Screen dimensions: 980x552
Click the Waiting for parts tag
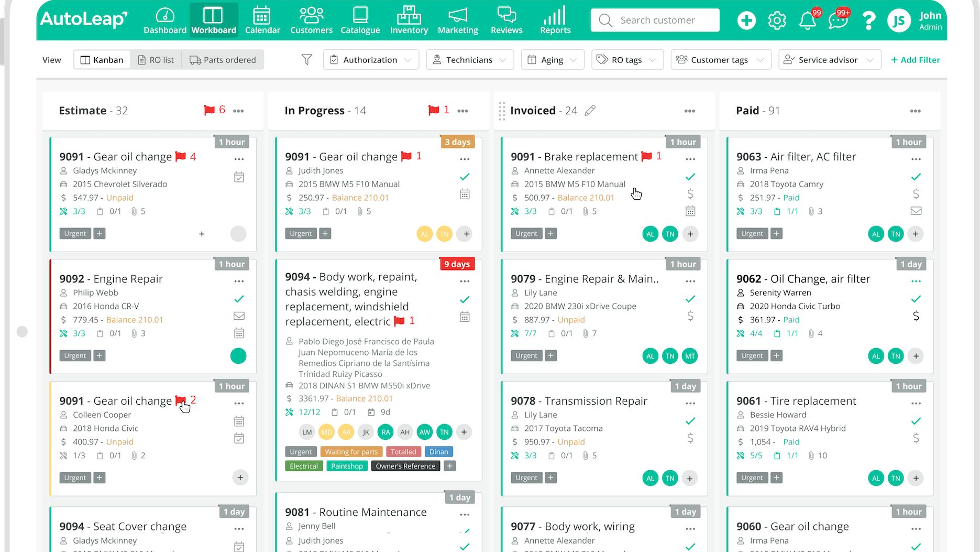click(x=351, y=452)
